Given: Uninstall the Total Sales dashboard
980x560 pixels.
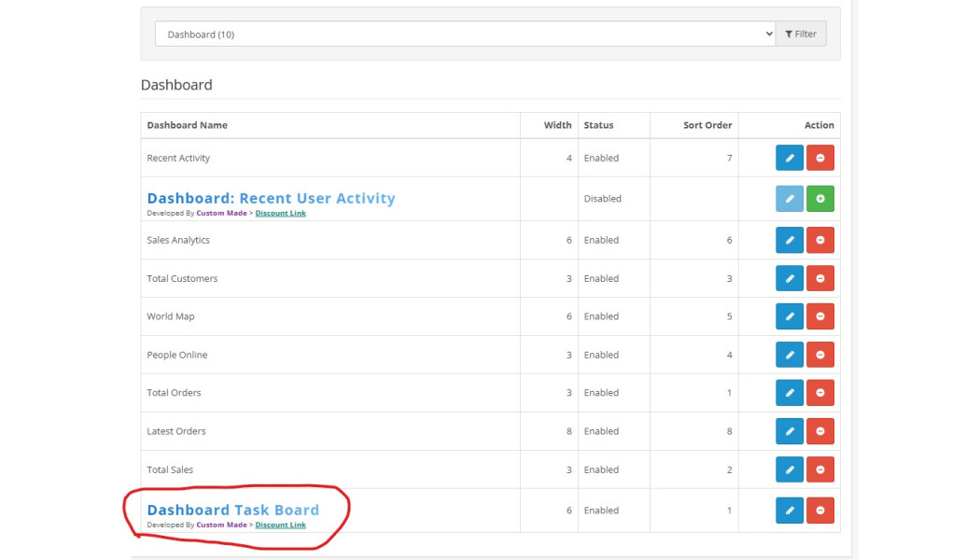Looking at the screenshot, I should coord(820,470).
